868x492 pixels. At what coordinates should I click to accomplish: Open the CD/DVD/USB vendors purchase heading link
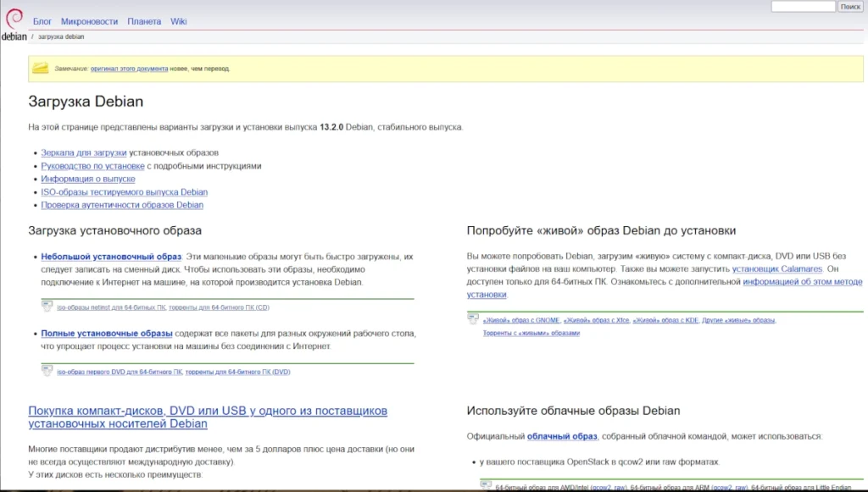[208, 417]
